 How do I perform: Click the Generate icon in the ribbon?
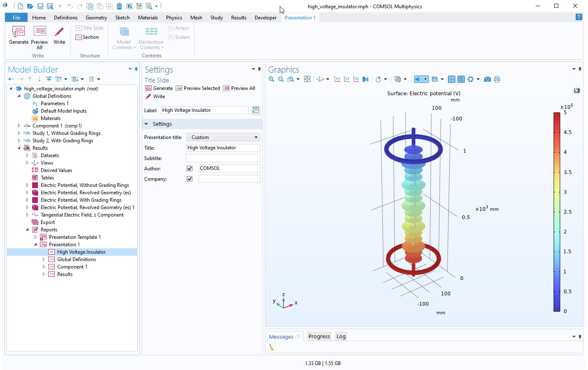click(x=19, y=32)
